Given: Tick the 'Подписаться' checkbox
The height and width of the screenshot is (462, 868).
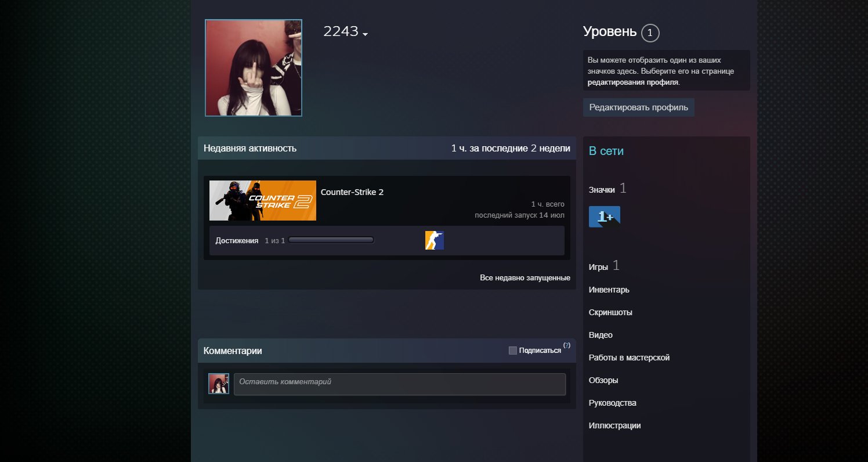Looking at the screenshot, I should pos(512,351).
